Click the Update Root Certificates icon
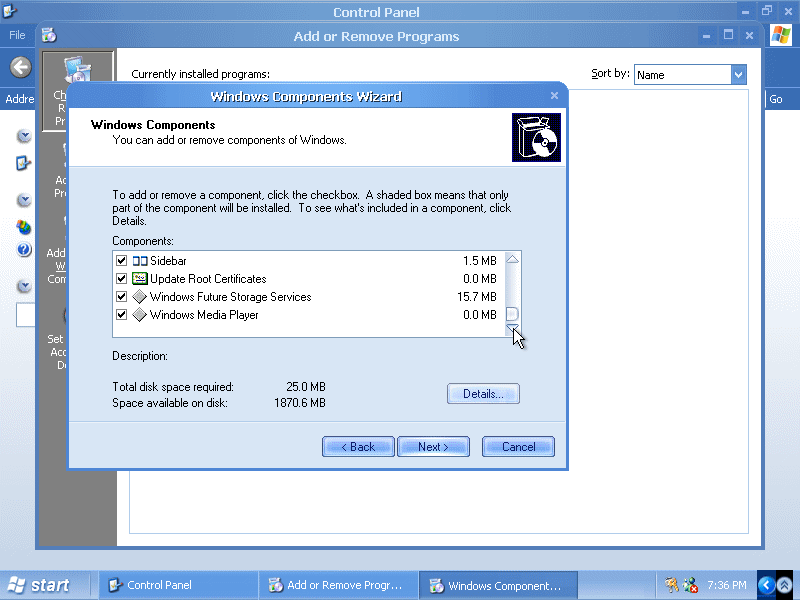800x600 pixels. coord(140,279)
